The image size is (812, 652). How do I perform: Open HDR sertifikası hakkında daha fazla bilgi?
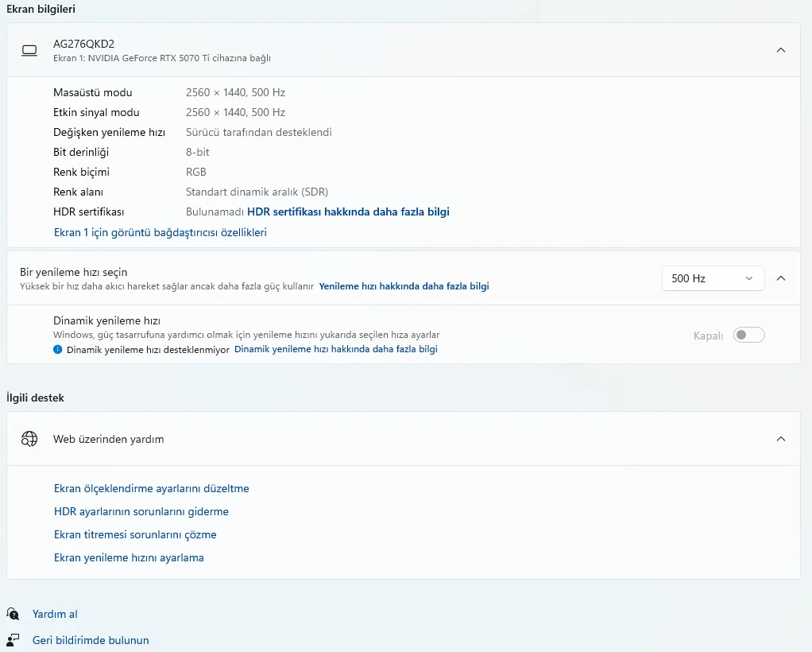(348, 212)
